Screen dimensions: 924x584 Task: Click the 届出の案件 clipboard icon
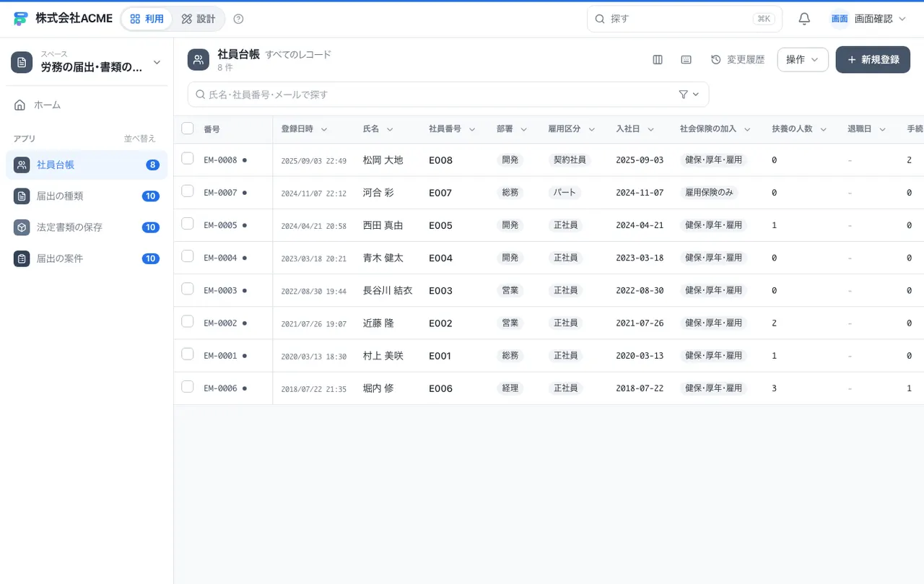[22, 258]
